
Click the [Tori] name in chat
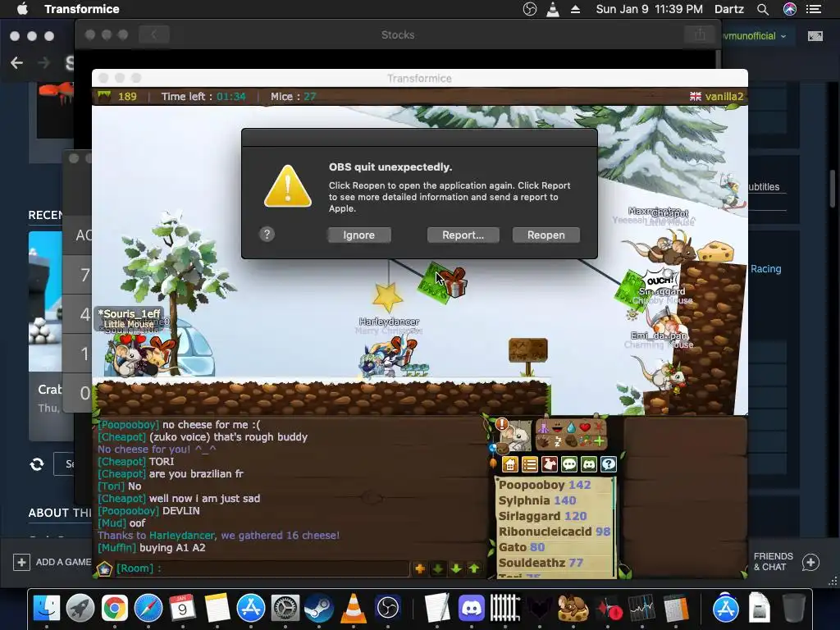[x=112, y=486]
